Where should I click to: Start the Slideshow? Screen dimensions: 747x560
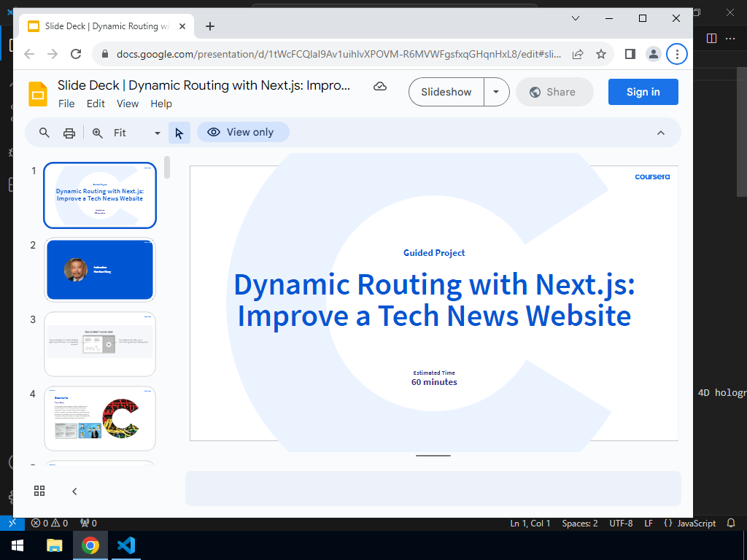pyautogui.click(x=446, y=92)
